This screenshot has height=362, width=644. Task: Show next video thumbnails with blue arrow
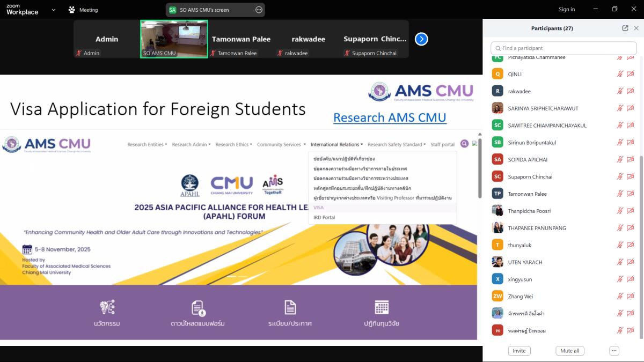click(421, 39)
